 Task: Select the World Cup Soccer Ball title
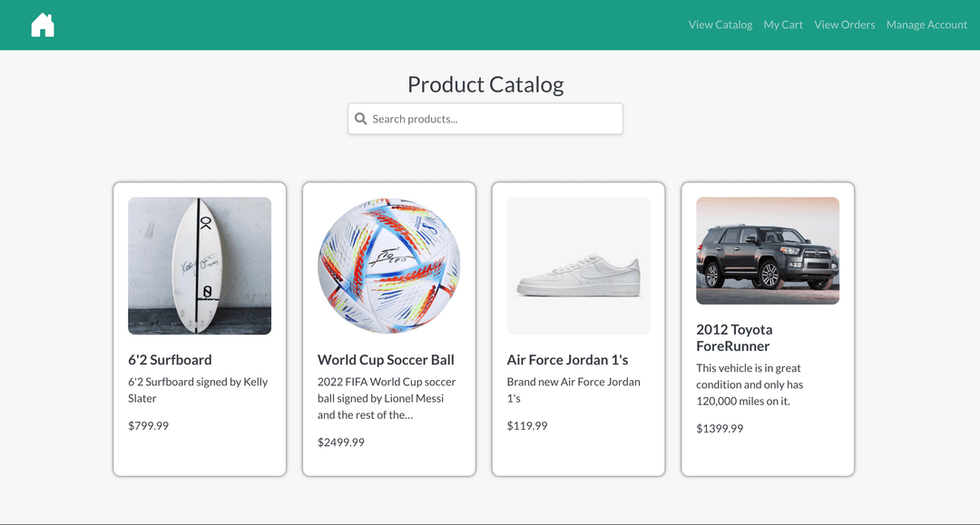click(386, 360)
